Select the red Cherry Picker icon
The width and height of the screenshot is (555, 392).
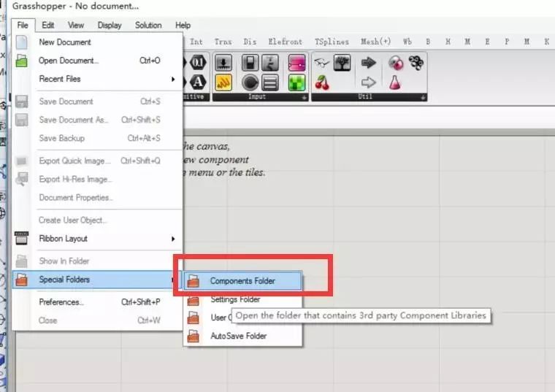coord(322,82)
